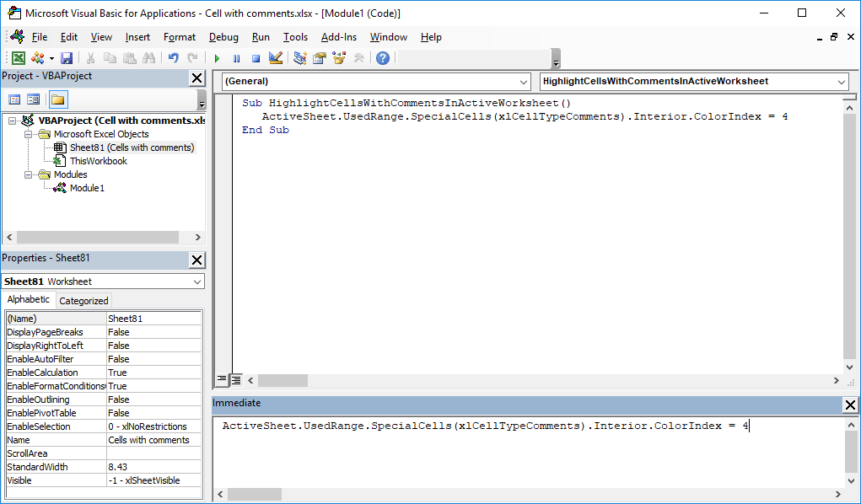Click the View Microsoft Excel icon
Image resolution: width=861 pixels, height=504 pixels.
pyautogui.click(x=19, y=57)
